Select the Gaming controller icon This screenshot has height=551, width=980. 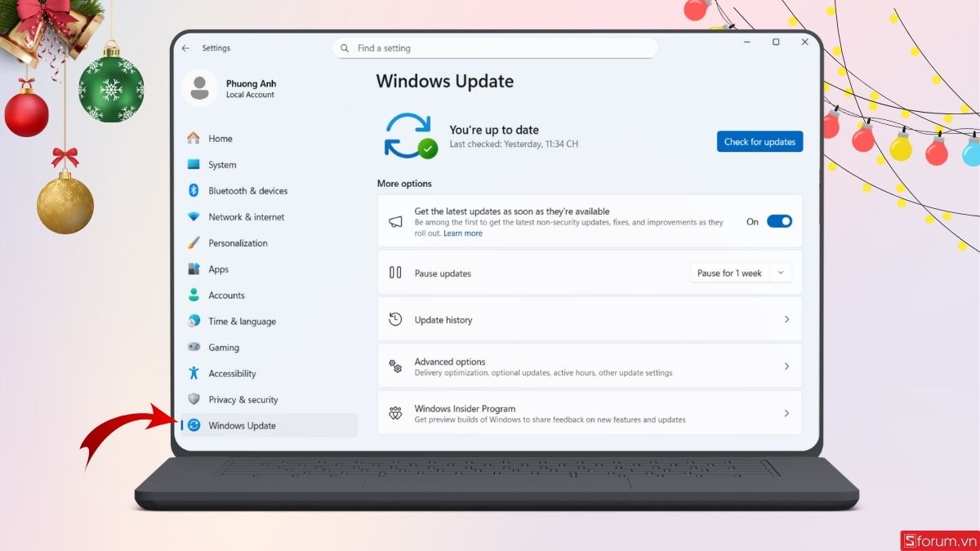coord(195,347)
